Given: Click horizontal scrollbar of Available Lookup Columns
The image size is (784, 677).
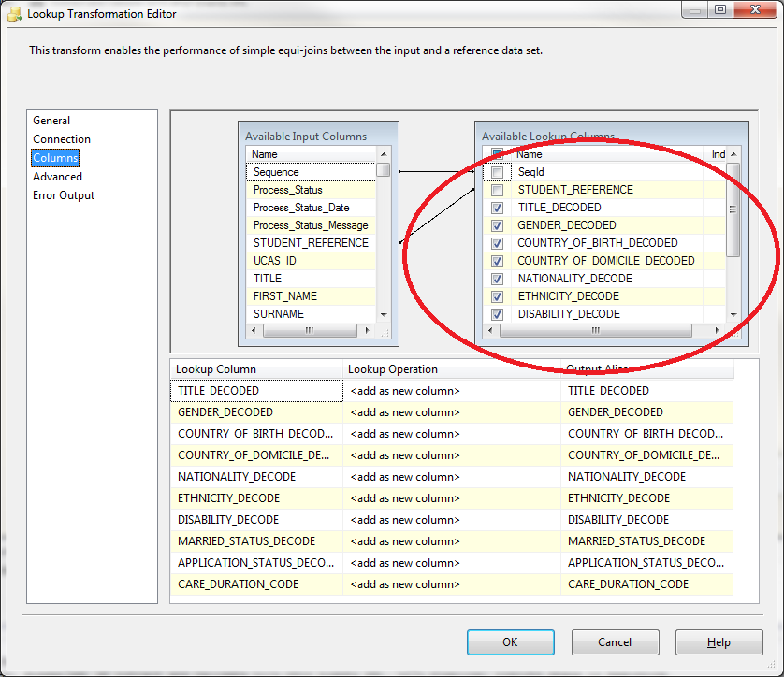Looking at the screenshot, I should click(599, 331).
